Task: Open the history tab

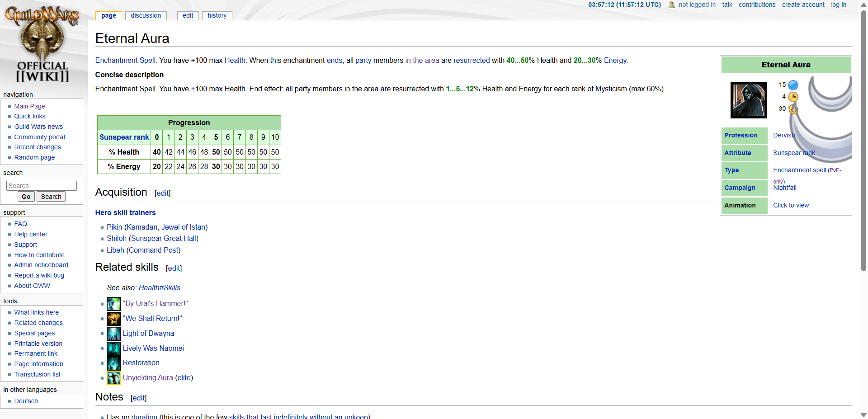Action: click(x=217, y=15)
